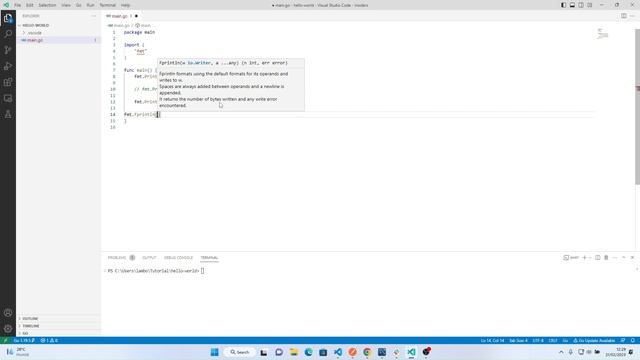This screenshot has width=640, height=360.
Task: Switch to the TERMINAL panel tab
Action: (x=209, y=258)
